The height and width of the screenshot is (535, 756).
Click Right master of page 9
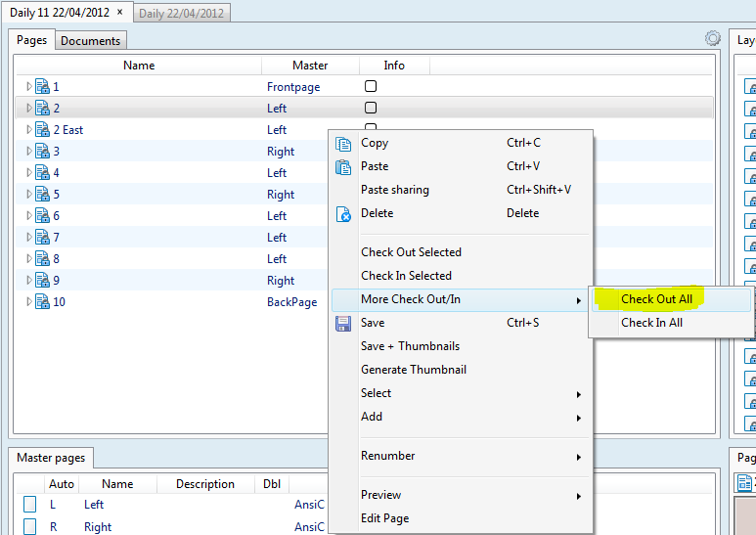click(281, 281)
